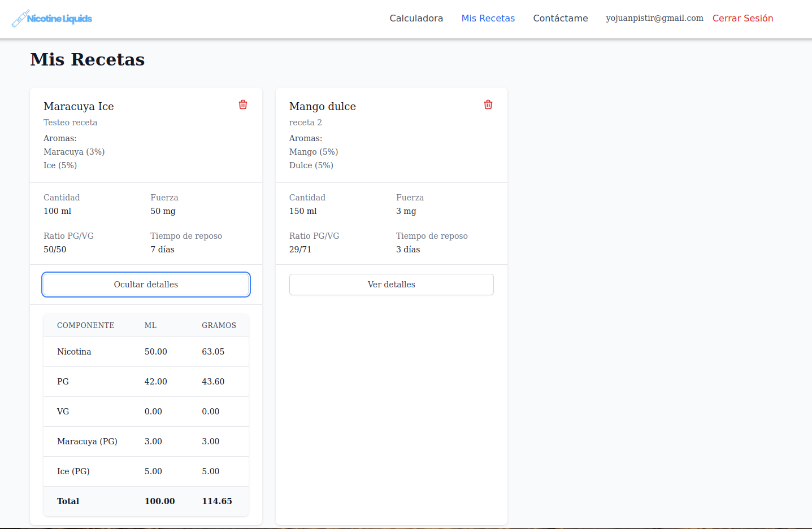Click the 3 días steep time
Image resolution: width=812 pixels, height=529 pixels.
(408, 250)
